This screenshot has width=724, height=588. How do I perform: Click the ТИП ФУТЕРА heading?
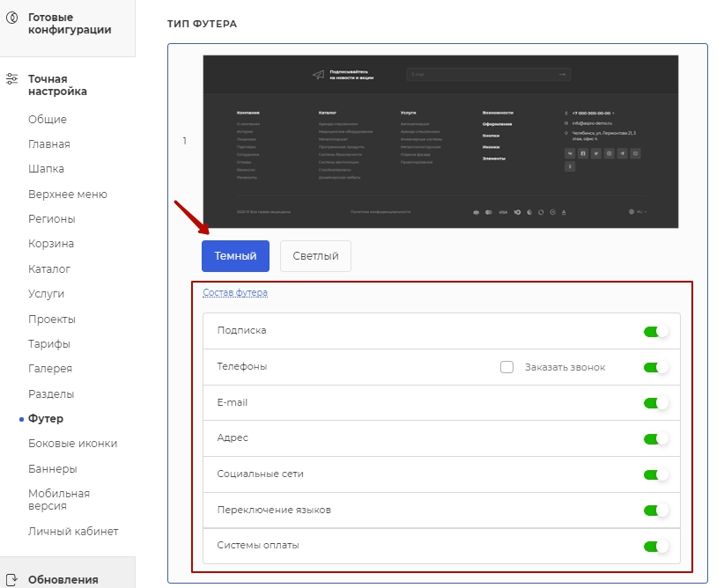pyautogui.click(x=203, y=24)
